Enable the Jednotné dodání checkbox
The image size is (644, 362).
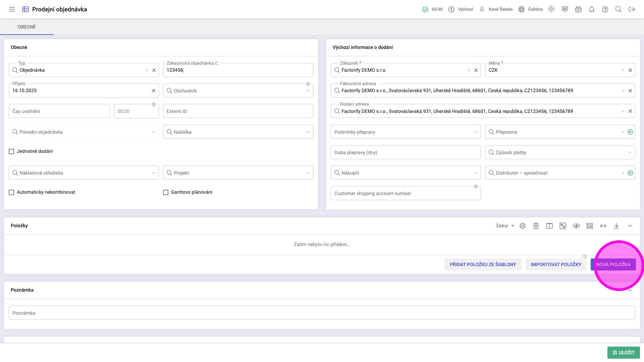click(11, 152)
